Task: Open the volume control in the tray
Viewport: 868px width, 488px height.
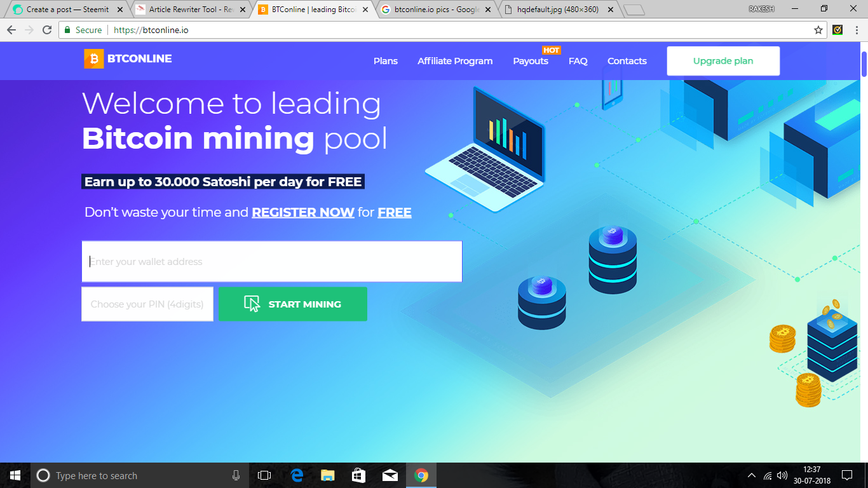Action: [x=782, y=475]
